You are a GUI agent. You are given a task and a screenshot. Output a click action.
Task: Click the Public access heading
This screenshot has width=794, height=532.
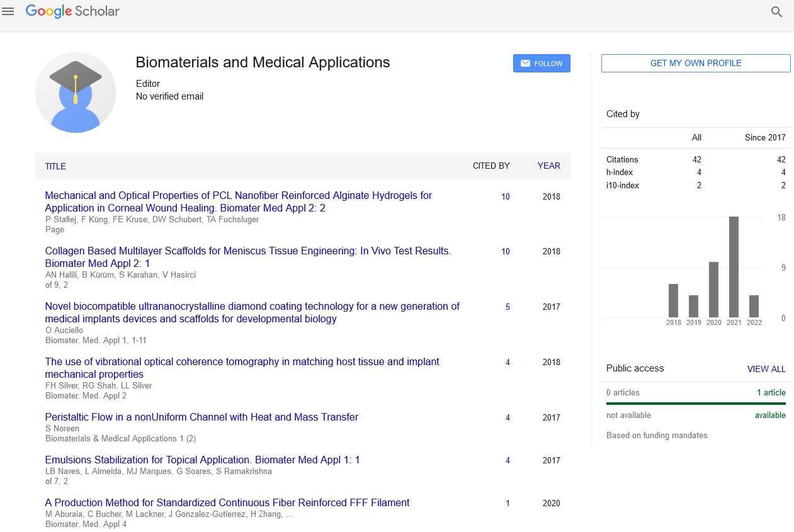pos(635,368)
